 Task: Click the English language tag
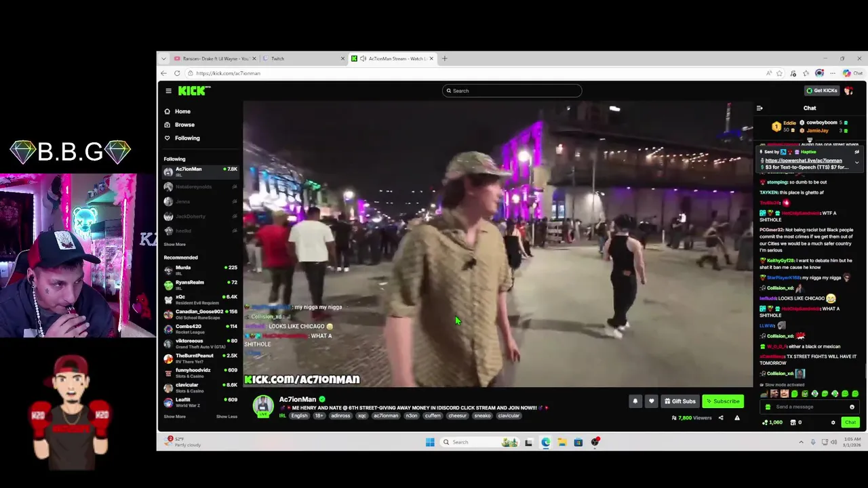[299, 415]
